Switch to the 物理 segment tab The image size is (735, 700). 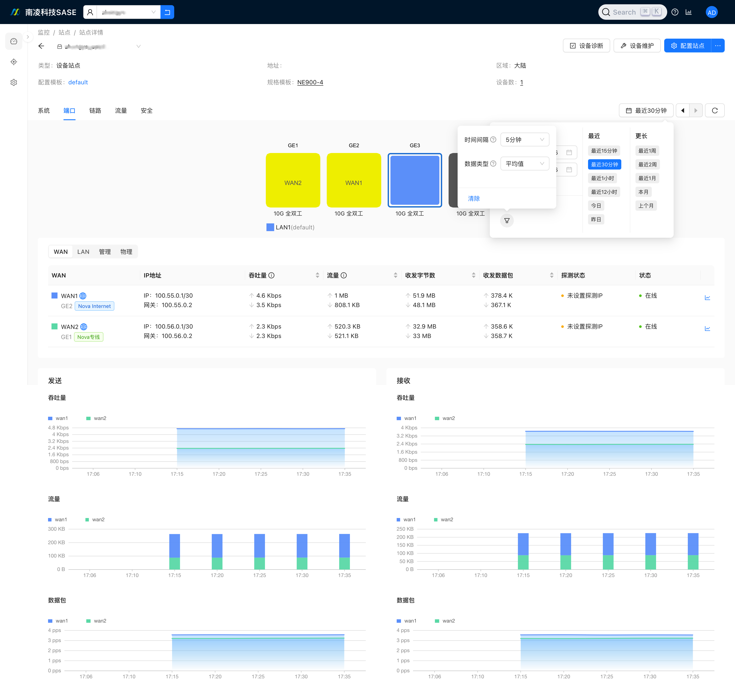(126, 252)
